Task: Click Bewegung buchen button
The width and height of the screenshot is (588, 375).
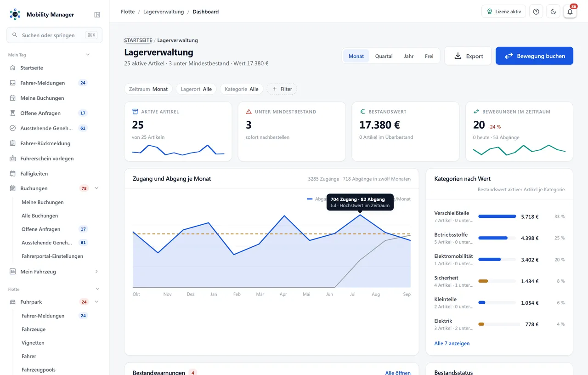Action: 534,56
